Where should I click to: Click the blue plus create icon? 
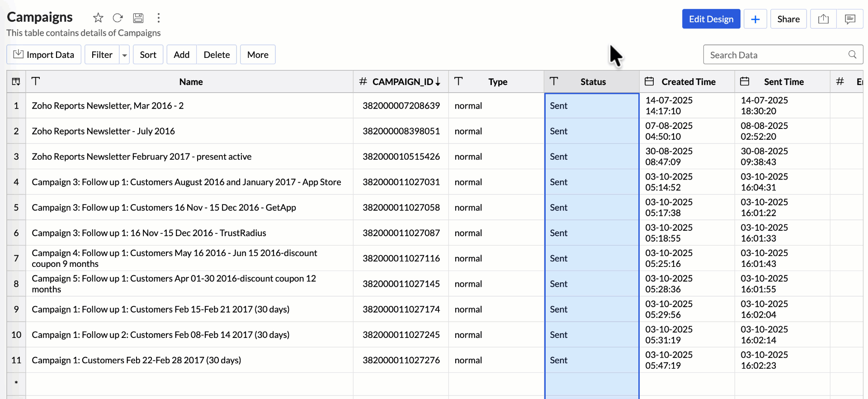tap(755, 19)
